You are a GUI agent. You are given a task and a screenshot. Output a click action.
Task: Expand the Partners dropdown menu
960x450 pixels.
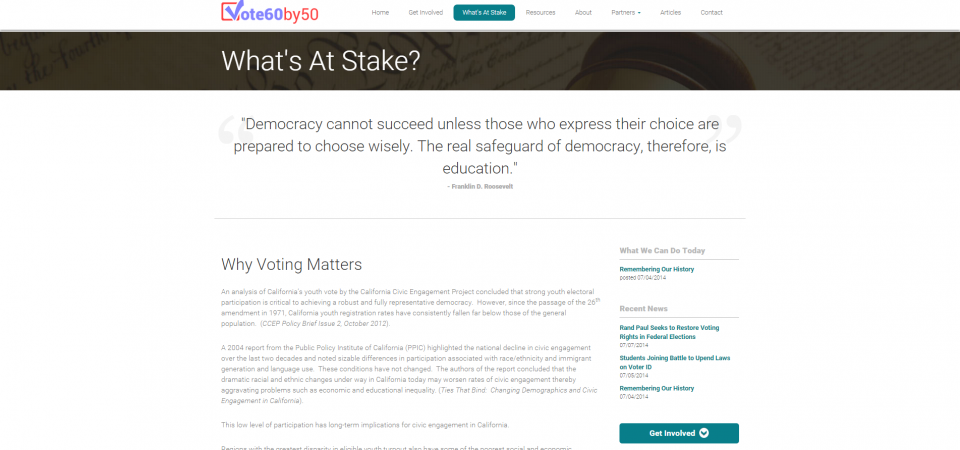tap(626, 13)
